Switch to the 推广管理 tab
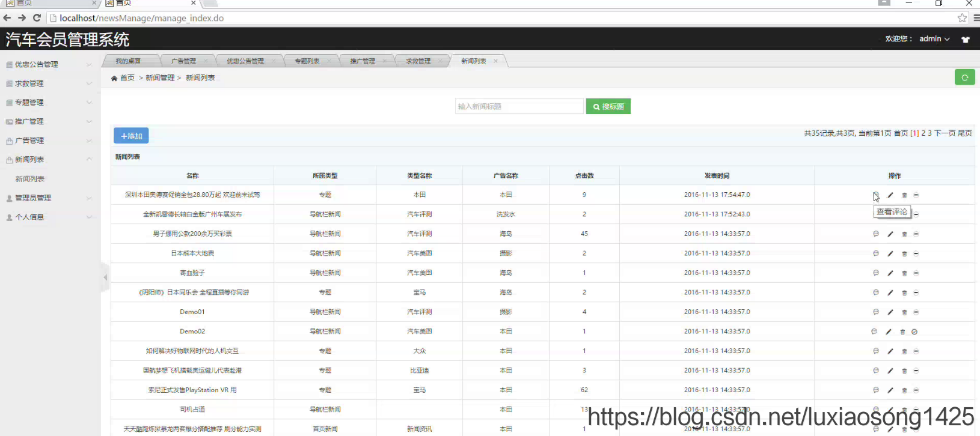The width and height of the screenshot is (980, 436). click(363, 61)
